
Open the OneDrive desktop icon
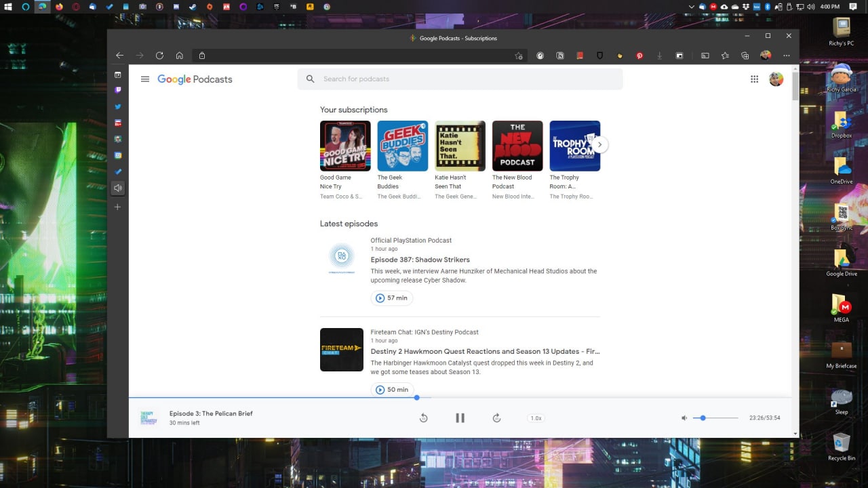pyautogui.click(x=842, y=171)
